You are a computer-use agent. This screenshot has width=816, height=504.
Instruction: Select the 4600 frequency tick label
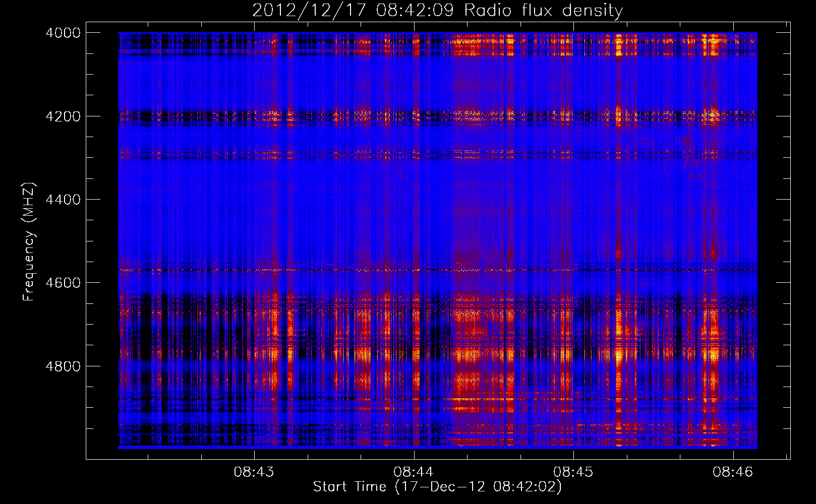pyautogui.click(x=63, y=283)
